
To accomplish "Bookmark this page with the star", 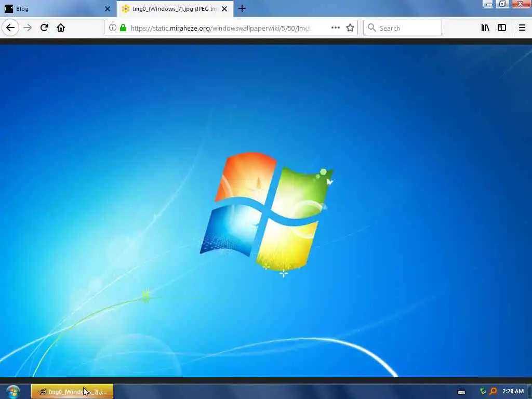I will tap(350, 28).
